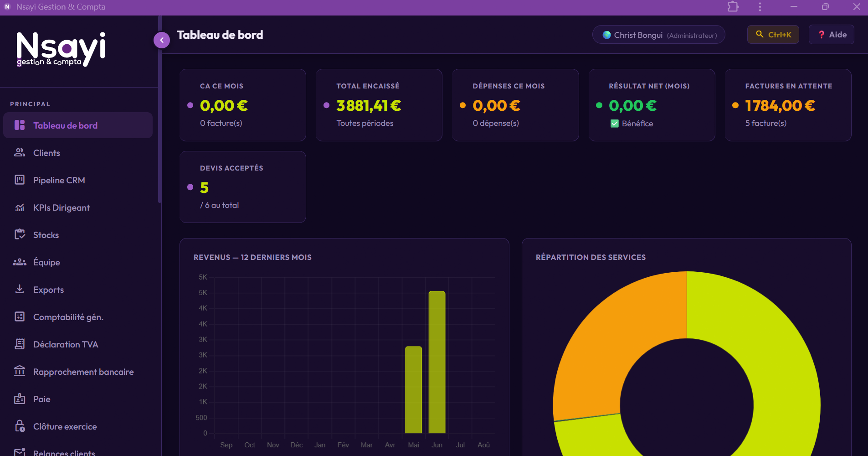The width and height of the screenshot is (868, 456).
Task: Open the three-dot menu in title bar
Action: pos(760,7)
